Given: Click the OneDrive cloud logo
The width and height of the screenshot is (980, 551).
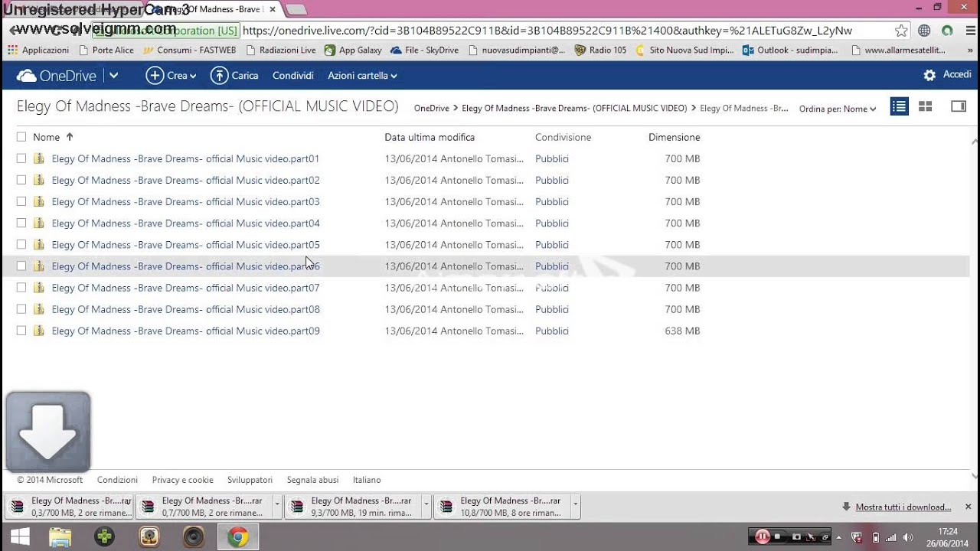Looking at the screenshot, I should 26,76.
